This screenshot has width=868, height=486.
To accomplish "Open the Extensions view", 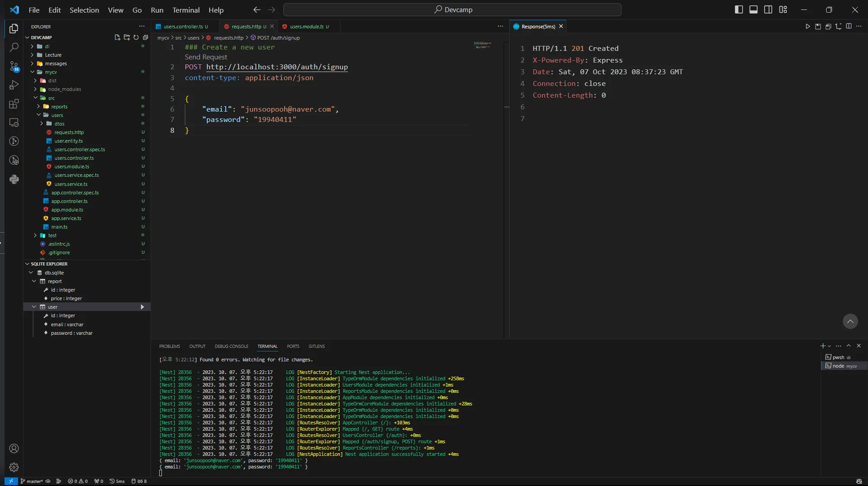I will (14, 104).
